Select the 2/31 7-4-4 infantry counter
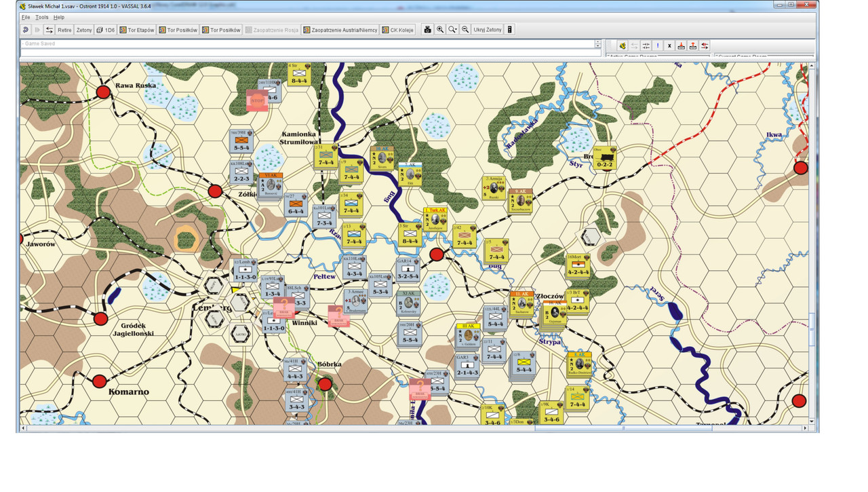This screenshot has width=868, height=492. point(326,156)
